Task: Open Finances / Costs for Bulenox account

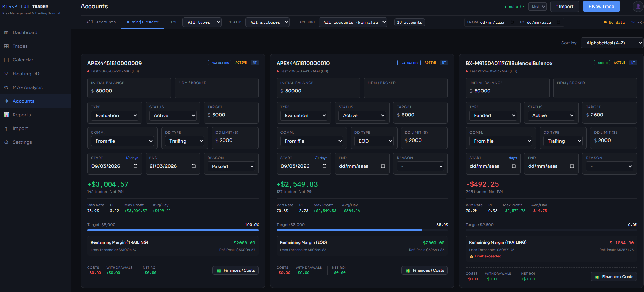Action: tap(614, 277)
